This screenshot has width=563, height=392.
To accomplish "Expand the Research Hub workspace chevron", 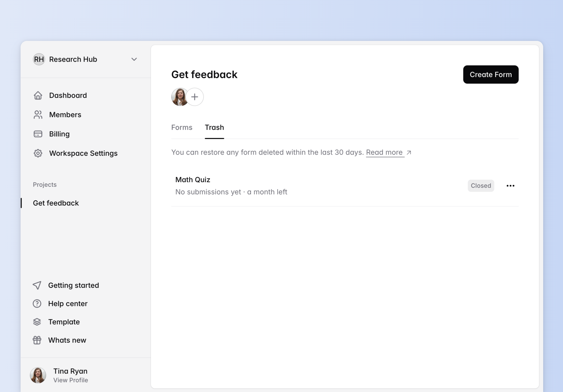I will (x=134, y=59).
